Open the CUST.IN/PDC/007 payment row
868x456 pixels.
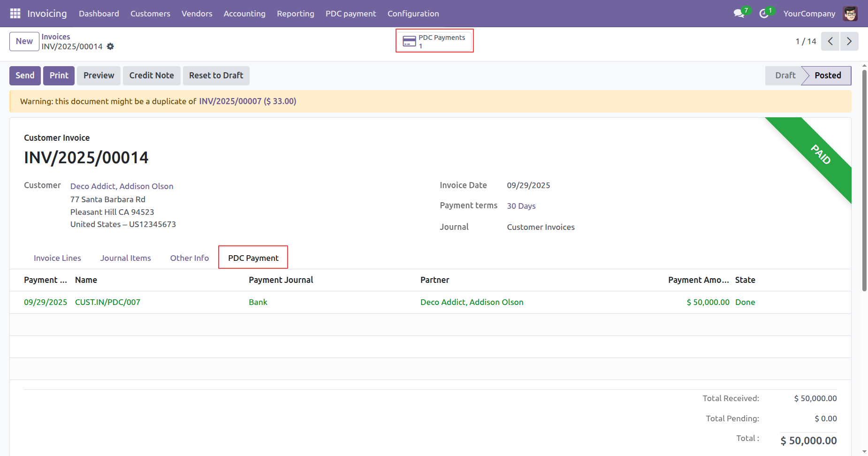point(107,302)
